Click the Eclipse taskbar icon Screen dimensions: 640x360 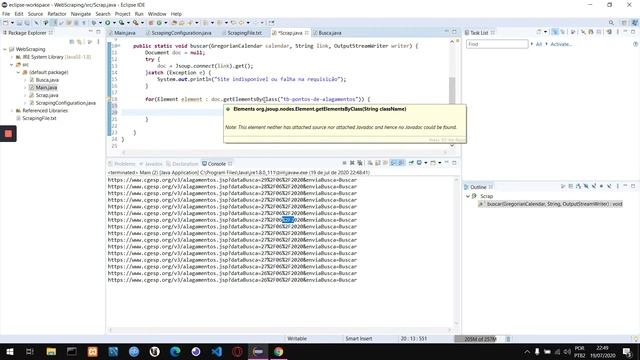(258, 351)
